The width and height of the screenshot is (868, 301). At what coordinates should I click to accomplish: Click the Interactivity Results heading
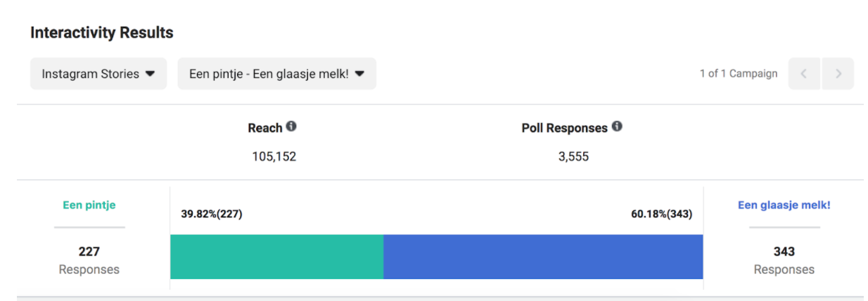tap(101, 32)
